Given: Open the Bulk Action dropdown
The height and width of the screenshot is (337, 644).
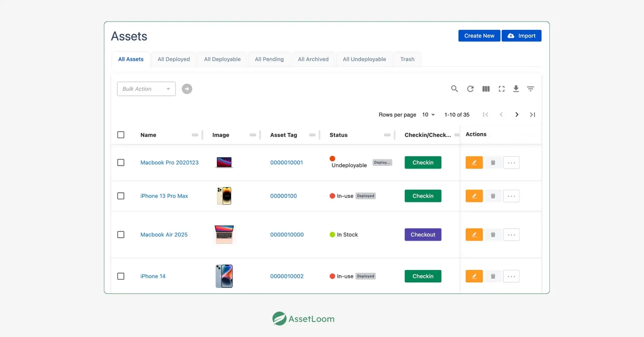Looking at the screenshot, I should click(146, 89).
